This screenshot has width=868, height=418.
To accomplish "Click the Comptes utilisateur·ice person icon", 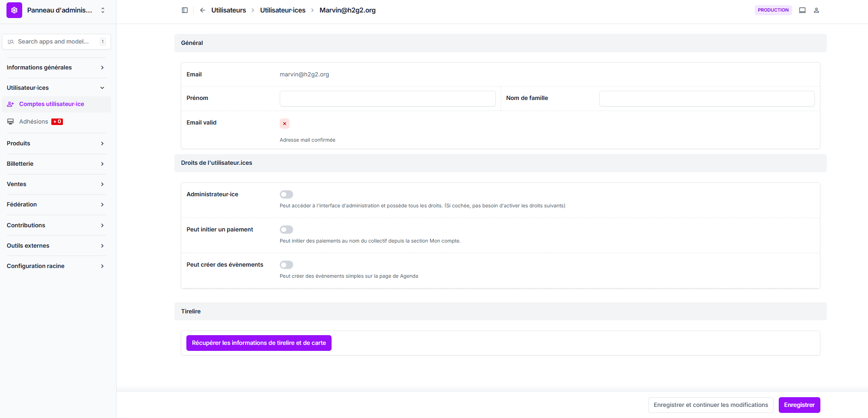I will pos(11,104).
